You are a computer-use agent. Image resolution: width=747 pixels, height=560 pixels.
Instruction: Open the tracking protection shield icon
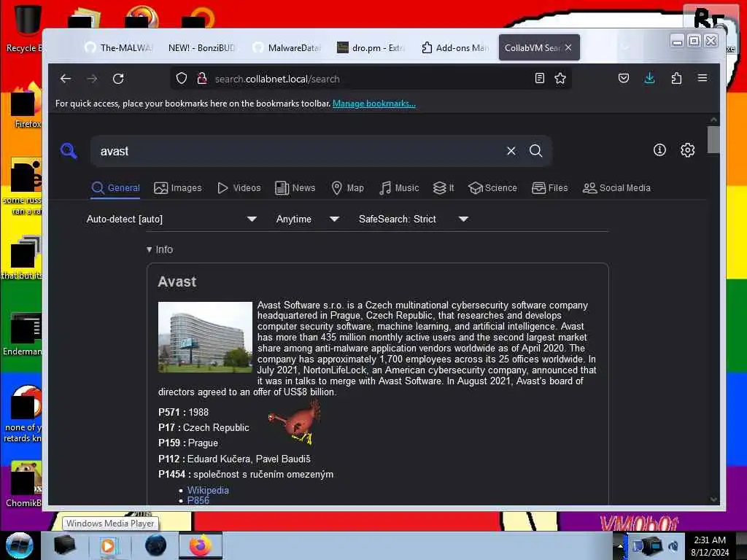(x=182, y=78)
